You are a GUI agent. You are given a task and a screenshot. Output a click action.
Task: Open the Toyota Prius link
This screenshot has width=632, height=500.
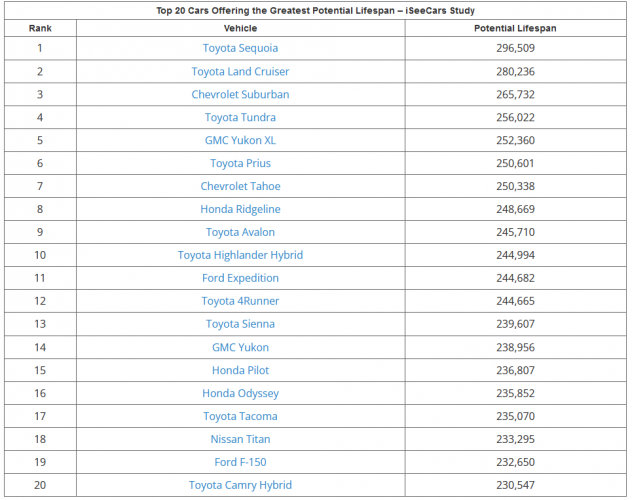coord(240,163)
